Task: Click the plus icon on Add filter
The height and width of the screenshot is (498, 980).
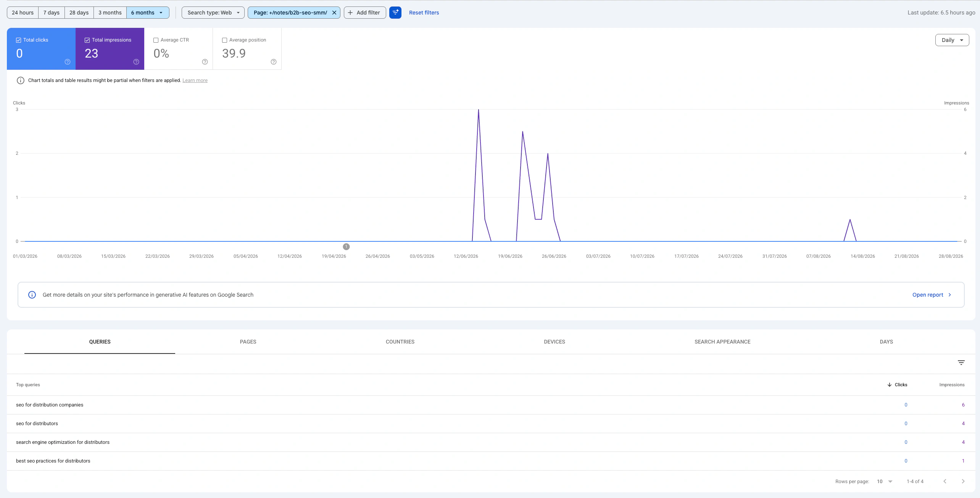Action: (x=350, y=13)
